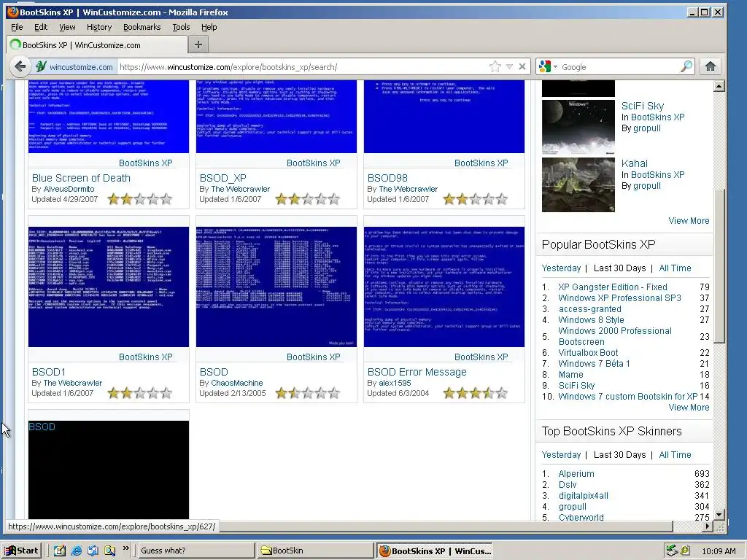Click the ChaosMachine BSOD preview thumbnail
The height and width of the screenshot is (560, 747).
(276, 287)
